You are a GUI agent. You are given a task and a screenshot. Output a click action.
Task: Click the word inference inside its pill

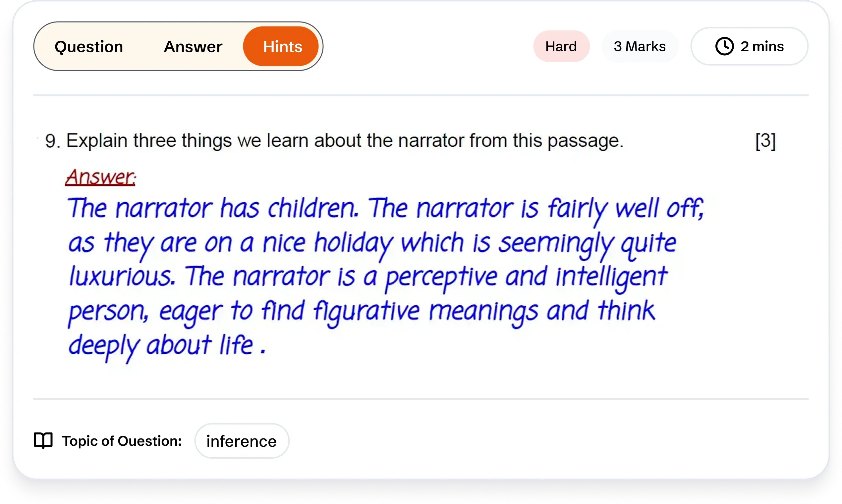(242, 440)
